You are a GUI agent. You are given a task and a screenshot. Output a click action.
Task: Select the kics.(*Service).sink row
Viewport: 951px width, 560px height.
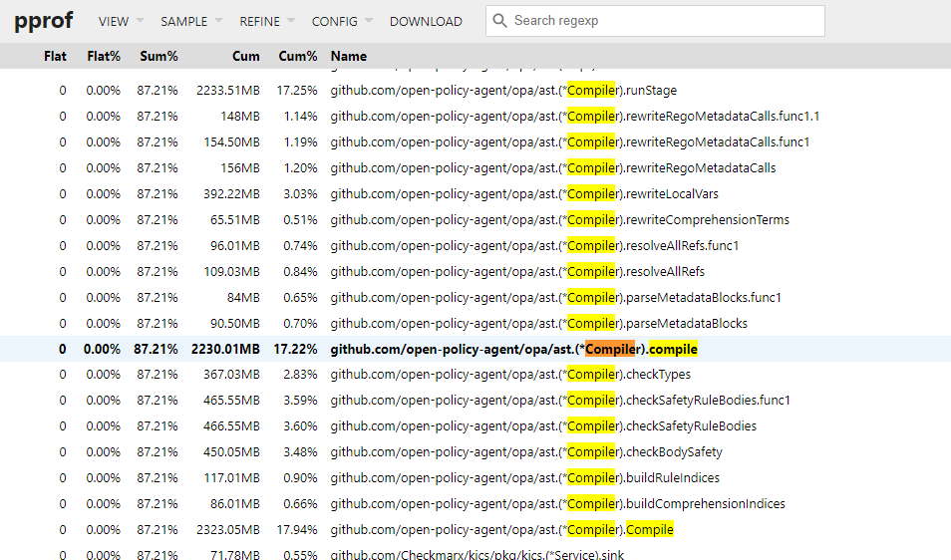pyautogui.click(x=475, y=553)
